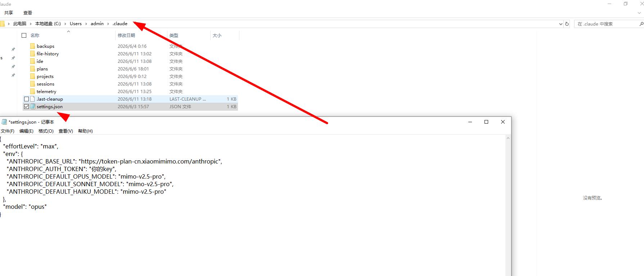
Task: Click Notepad scrollbar up arrow
Action: click(508, 138)
